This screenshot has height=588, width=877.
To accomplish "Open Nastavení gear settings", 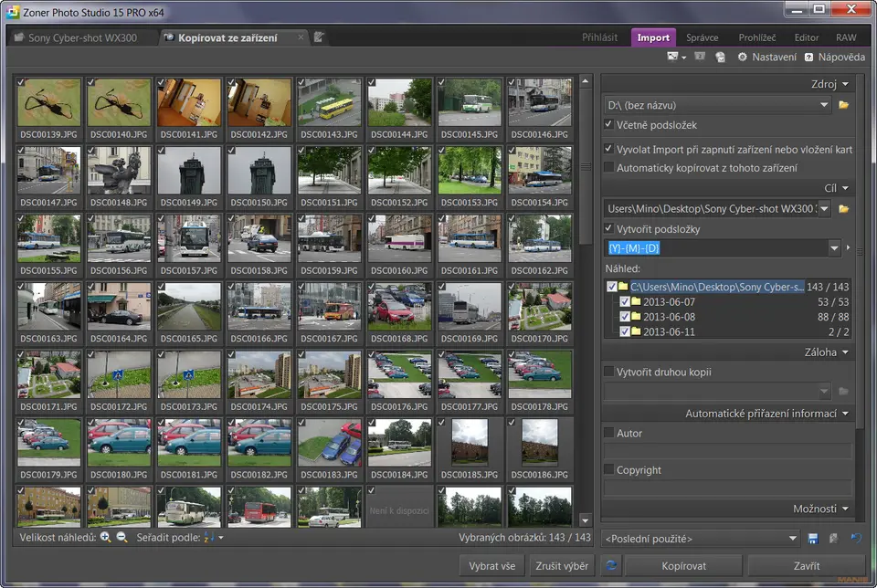I will point(743,57).
